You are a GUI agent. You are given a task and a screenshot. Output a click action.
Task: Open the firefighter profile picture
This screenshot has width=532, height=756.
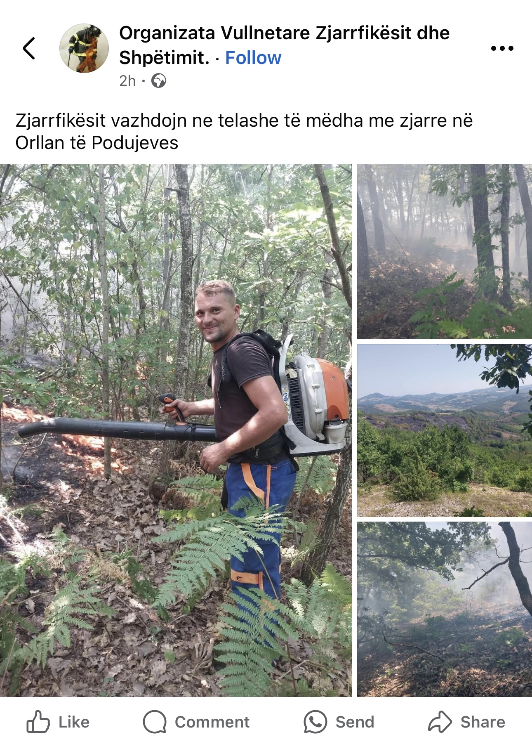[84, 48]
